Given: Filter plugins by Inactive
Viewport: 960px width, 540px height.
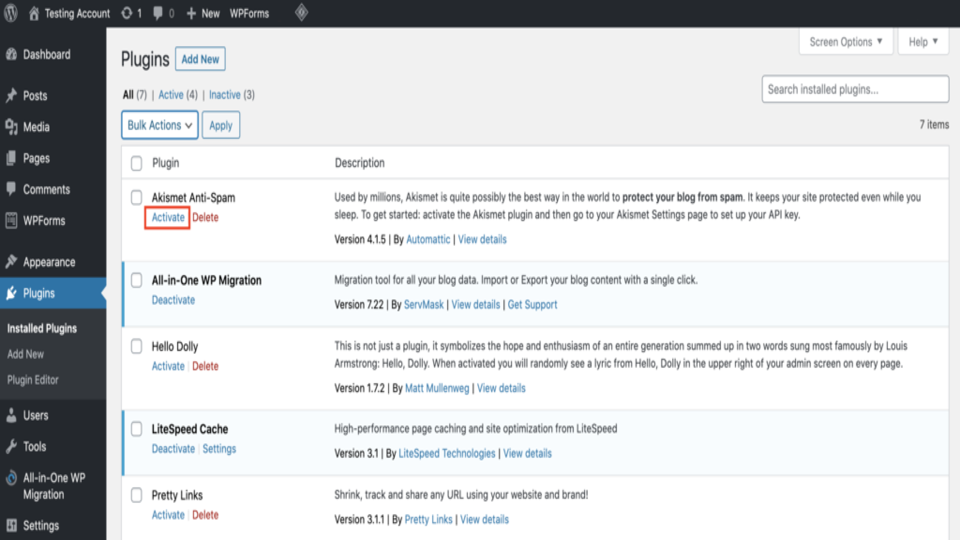Looking at the screenshot, I should tap(224, 95).
